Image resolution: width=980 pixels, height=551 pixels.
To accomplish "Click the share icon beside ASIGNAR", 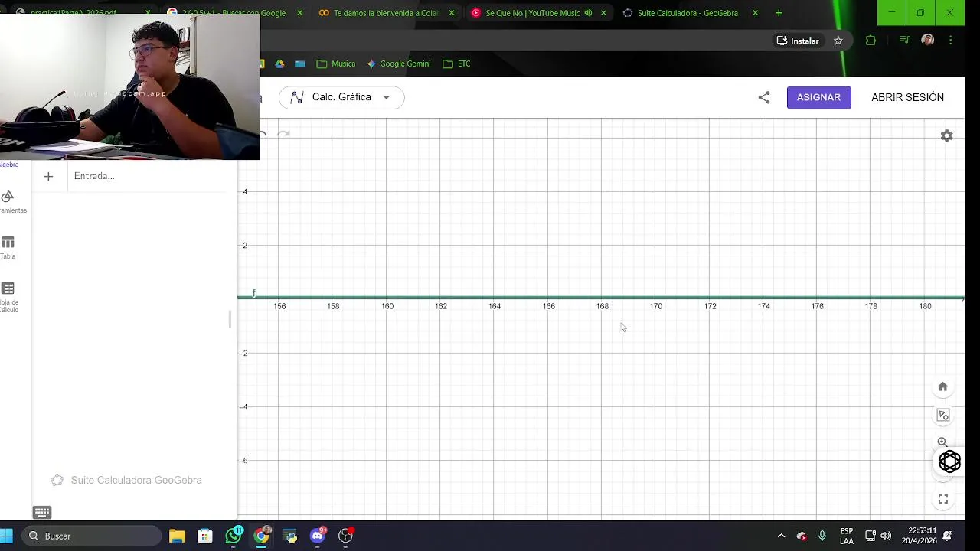I will [764, 97].
